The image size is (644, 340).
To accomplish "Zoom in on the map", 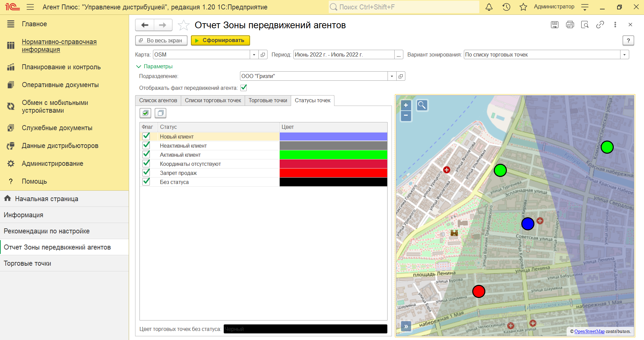I will point(406,105).
